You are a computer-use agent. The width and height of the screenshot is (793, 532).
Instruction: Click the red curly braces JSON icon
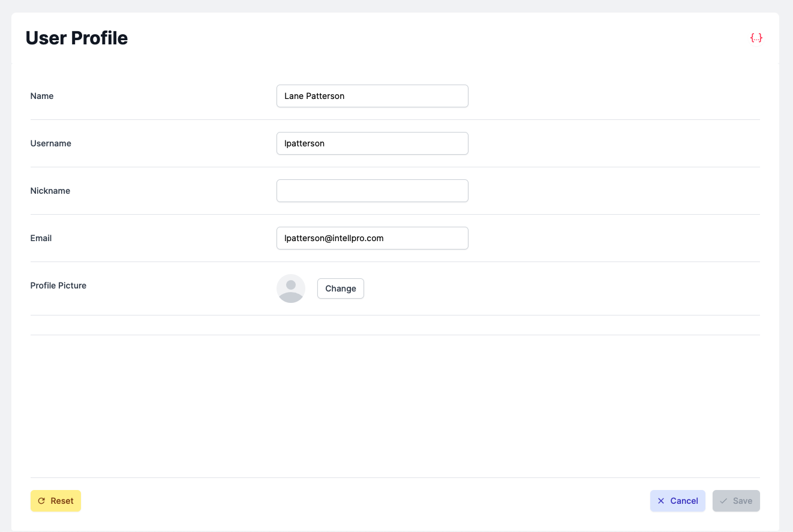756,38
